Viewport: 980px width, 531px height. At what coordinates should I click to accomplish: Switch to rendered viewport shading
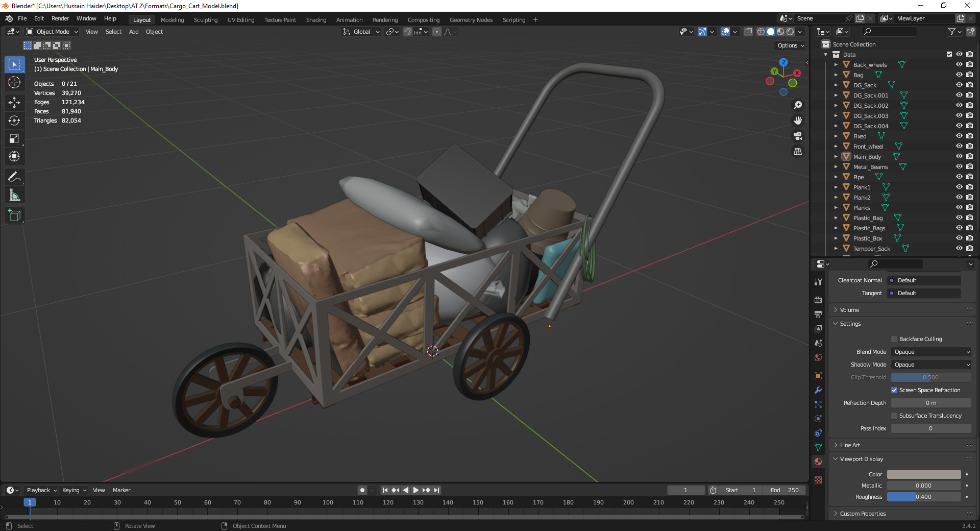790,32
